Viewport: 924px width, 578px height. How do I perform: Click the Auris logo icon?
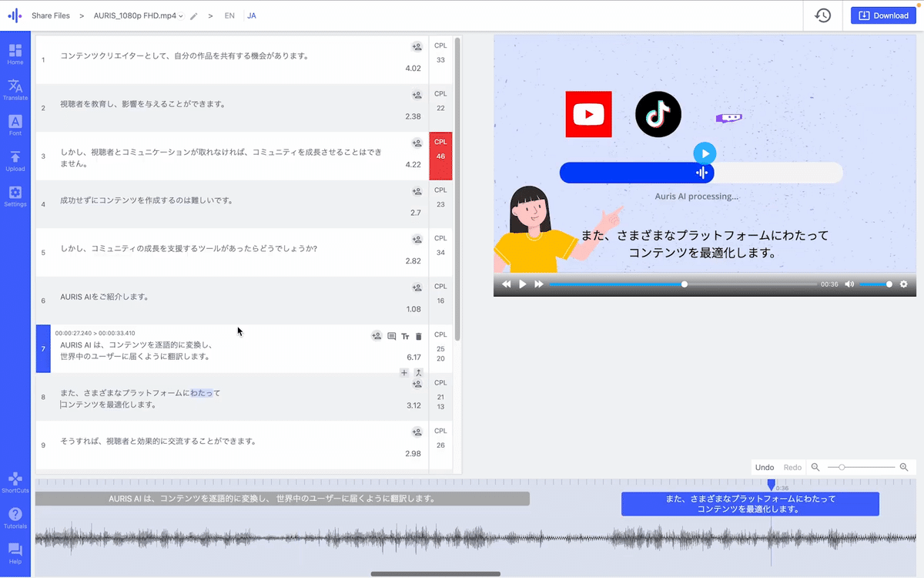tap(14, 15)
